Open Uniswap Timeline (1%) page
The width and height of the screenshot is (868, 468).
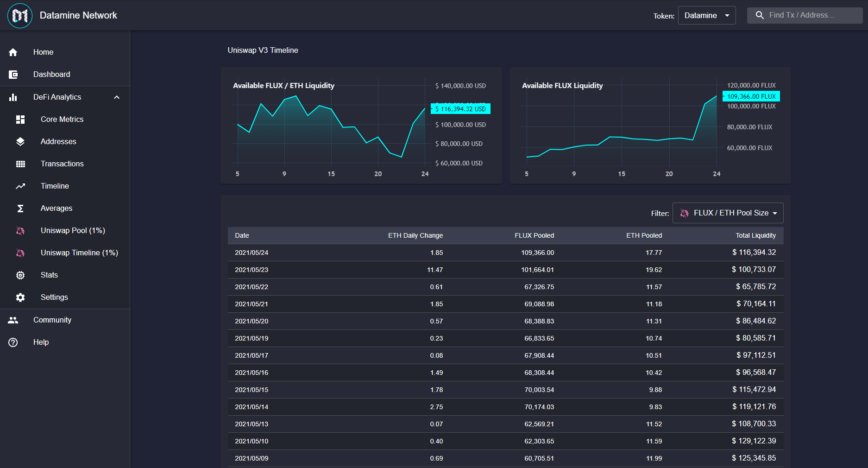pyautogui.click(x=65, y=253)
